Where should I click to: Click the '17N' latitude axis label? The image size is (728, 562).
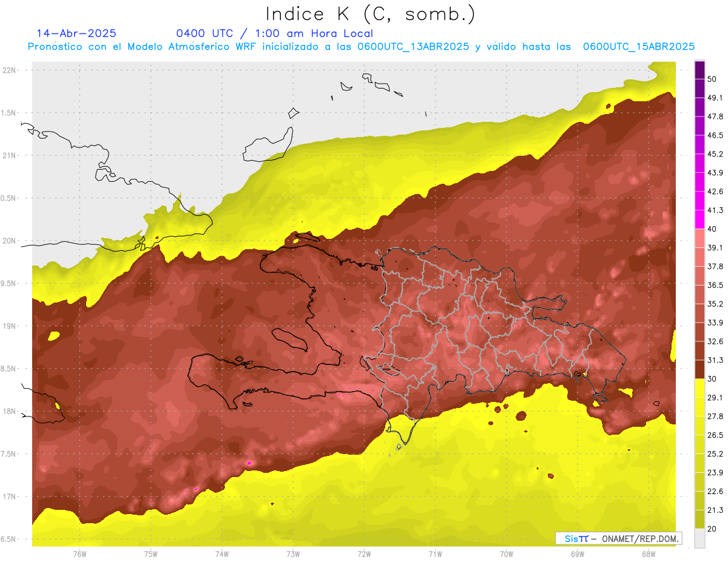[x=10, y=497]
